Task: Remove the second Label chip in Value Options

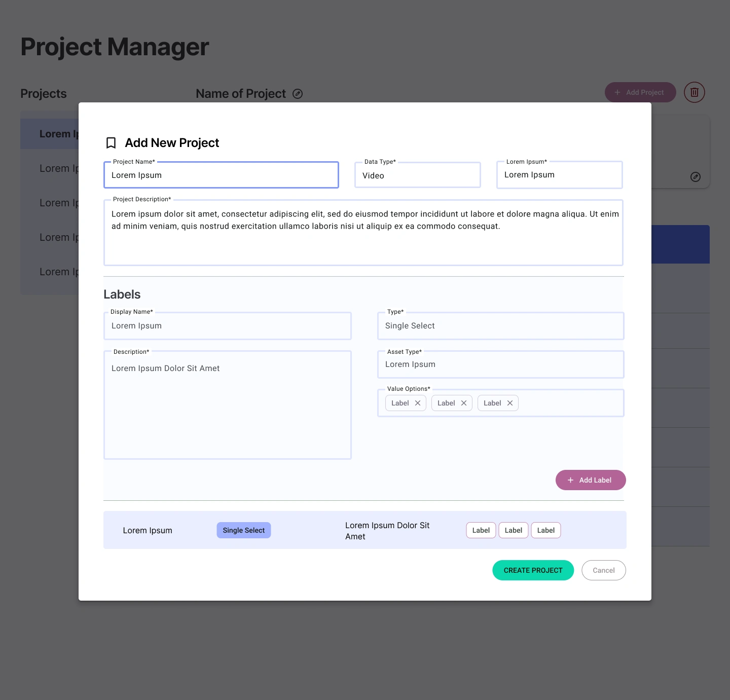Action: click(x=464, y=403)
